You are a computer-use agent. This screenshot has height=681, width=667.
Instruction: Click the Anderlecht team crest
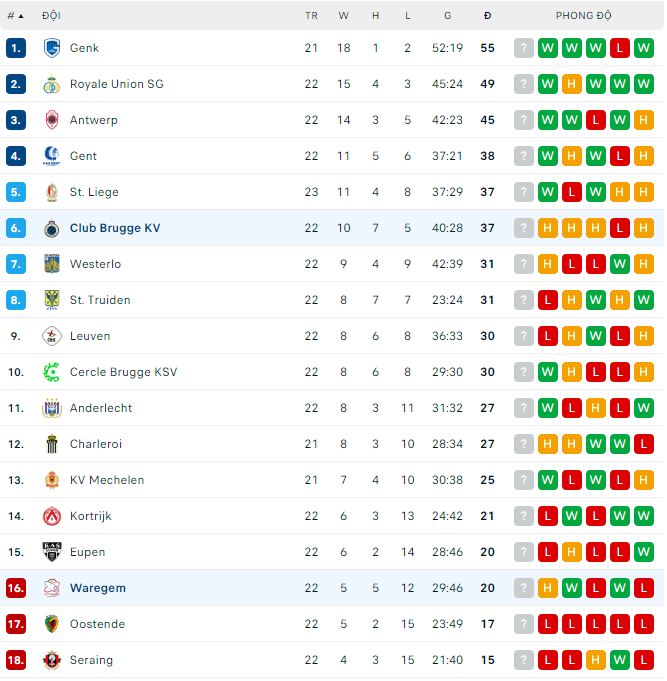52,408
